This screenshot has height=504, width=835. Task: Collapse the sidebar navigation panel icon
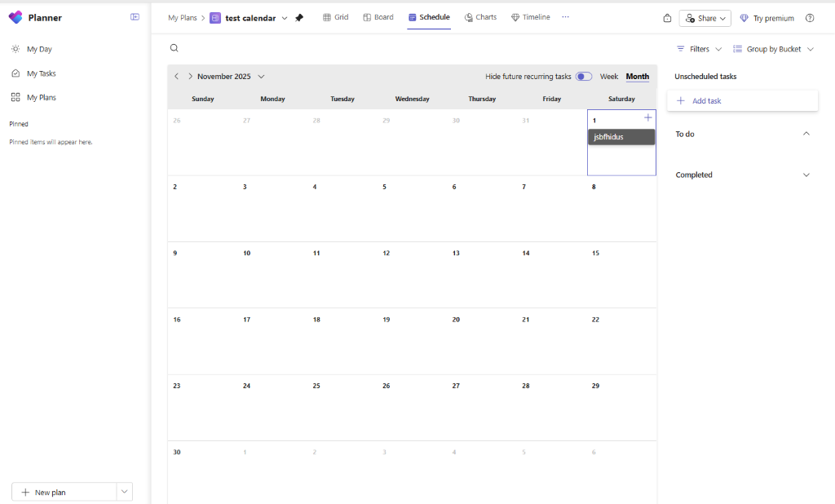[x=135, y=17]
